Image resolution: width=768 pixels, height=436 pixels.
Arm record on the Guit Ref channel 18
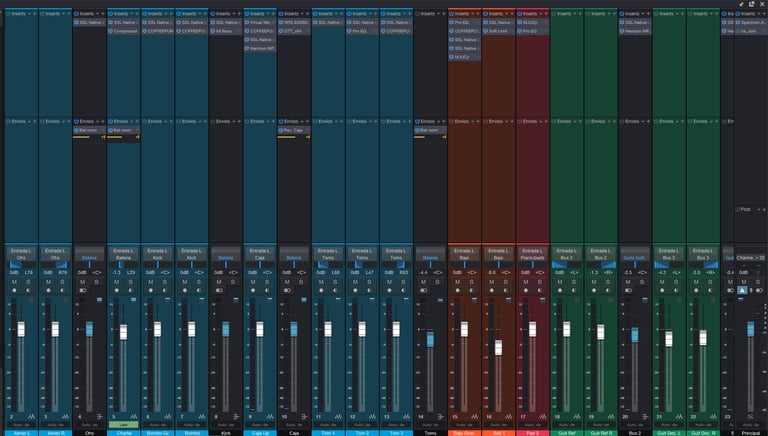[560, 290]
